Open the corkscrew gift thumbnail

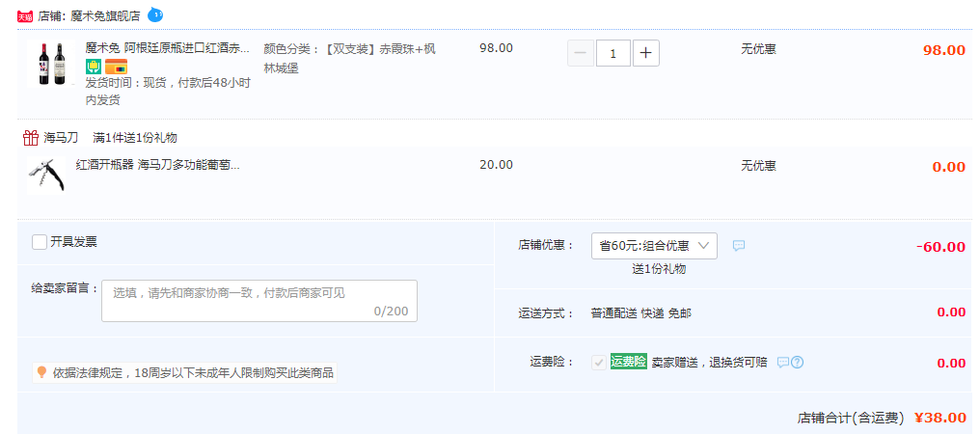(x=46, y=176)
